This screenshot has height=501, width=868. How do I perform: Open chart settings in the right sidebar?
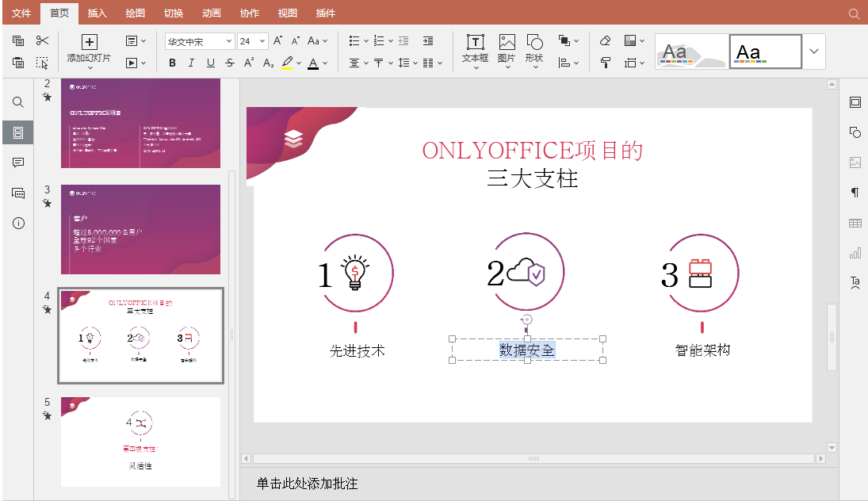855,253
